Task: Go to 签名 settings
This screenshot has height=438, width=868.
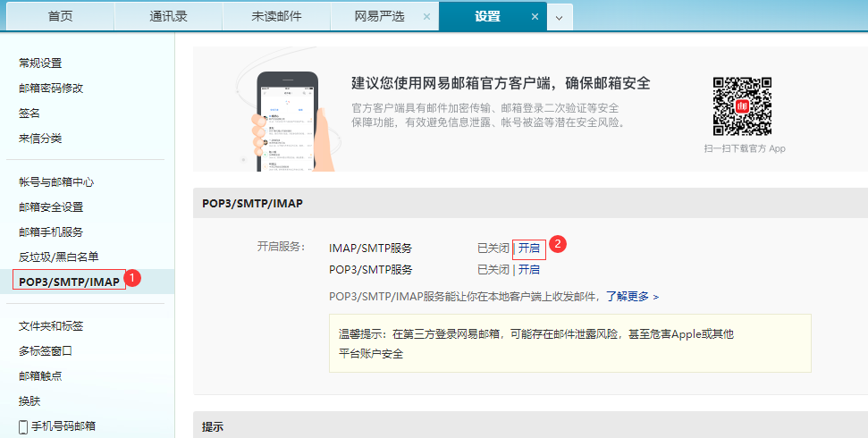Action: pos(29,114)
